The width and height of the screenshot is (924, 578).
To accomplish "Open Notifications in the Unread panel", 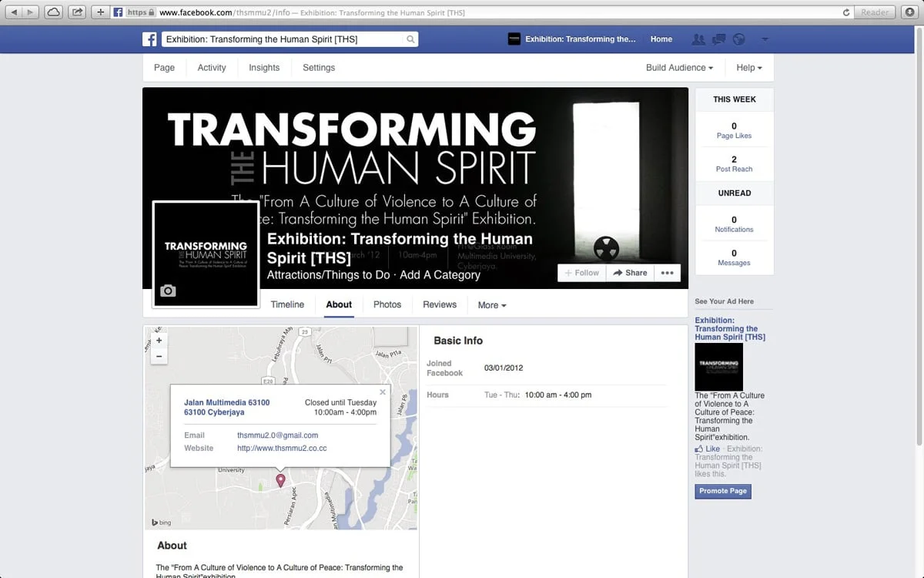I will (734, 224).
